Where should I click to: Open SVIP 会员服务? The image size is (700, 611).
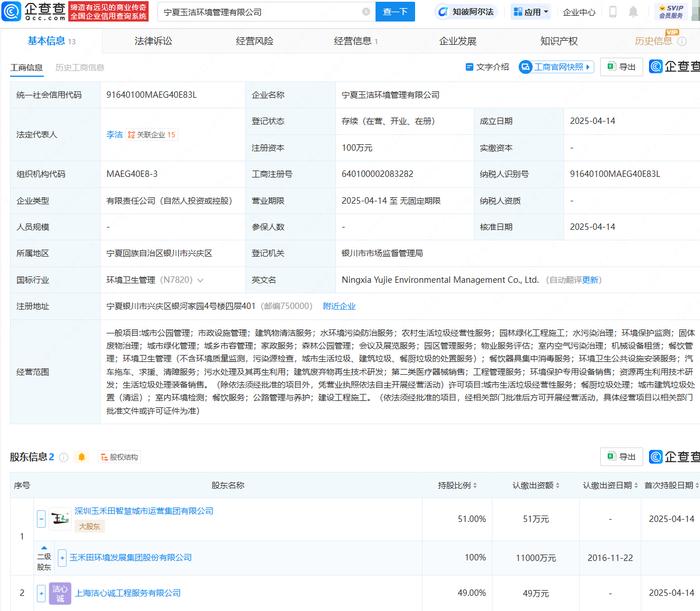671,12
